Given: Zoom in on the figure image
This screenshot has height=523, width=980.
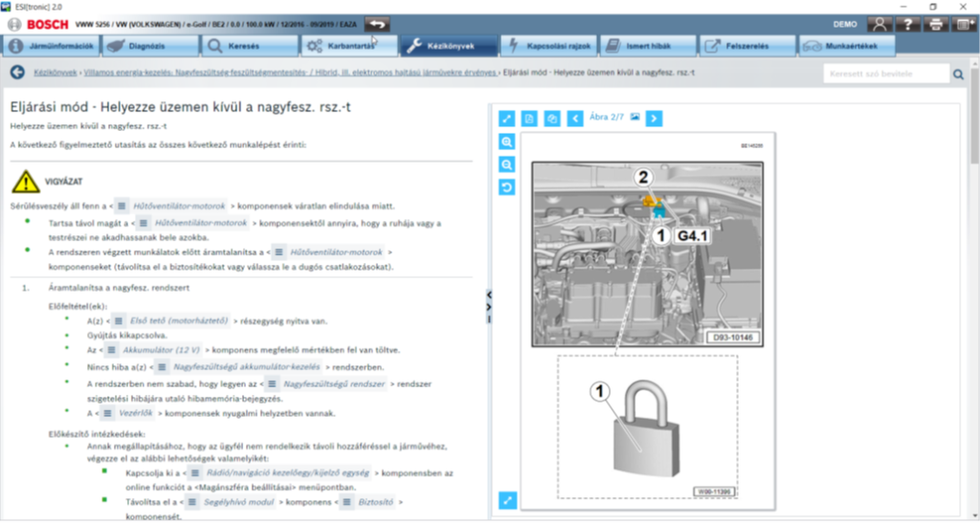Looking at the screenshot, I should (x=507, y=142).
